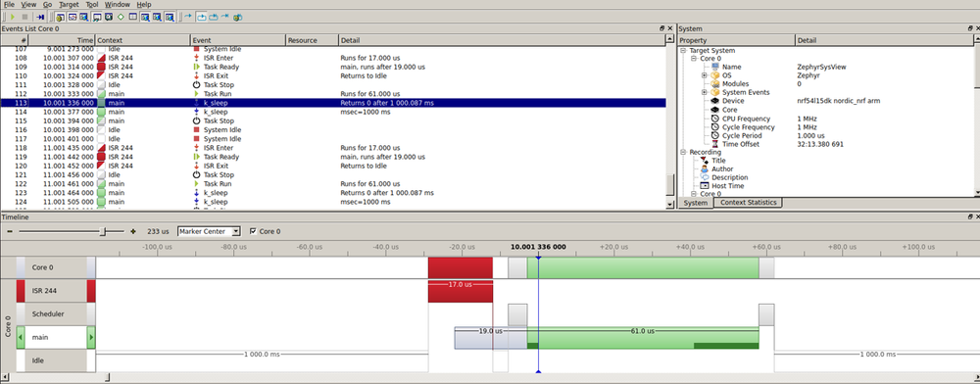
Task: Click the Author person icon under Recording
Action: [x=705, y=168]
